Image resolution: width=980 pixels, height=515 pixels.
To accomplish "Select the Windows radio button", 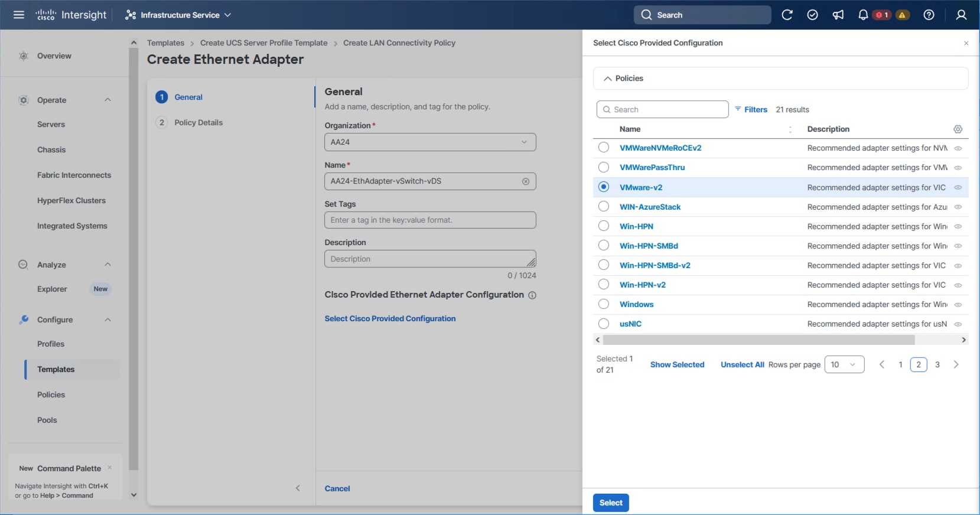I will (604, 304).
